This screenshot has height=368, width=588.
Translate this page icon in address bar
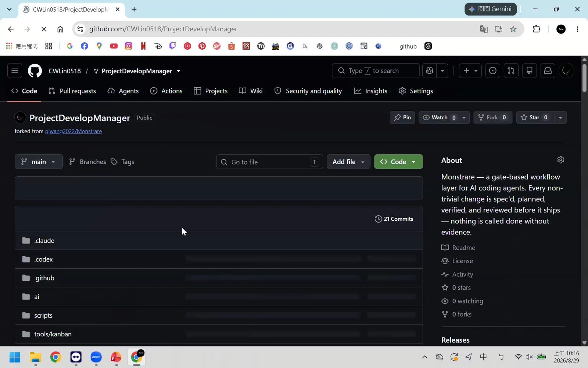484,29
